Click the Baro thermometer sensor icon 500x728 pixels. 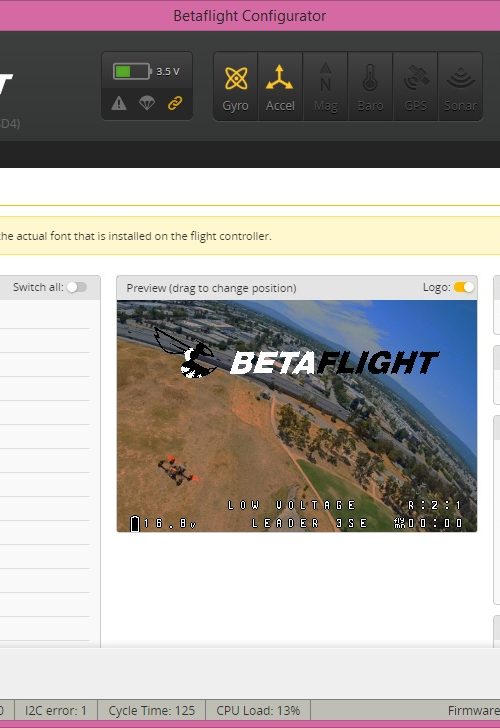click(370, 86)
